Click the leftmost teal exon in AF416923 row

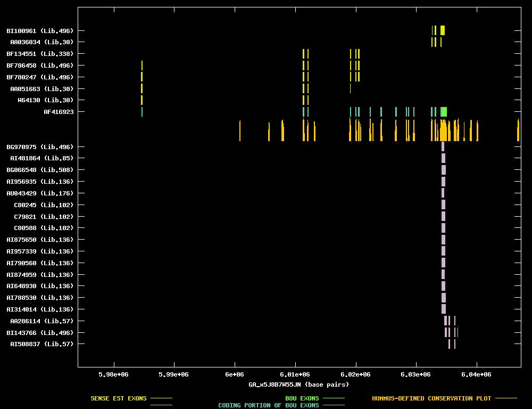(x=142, y=112)
